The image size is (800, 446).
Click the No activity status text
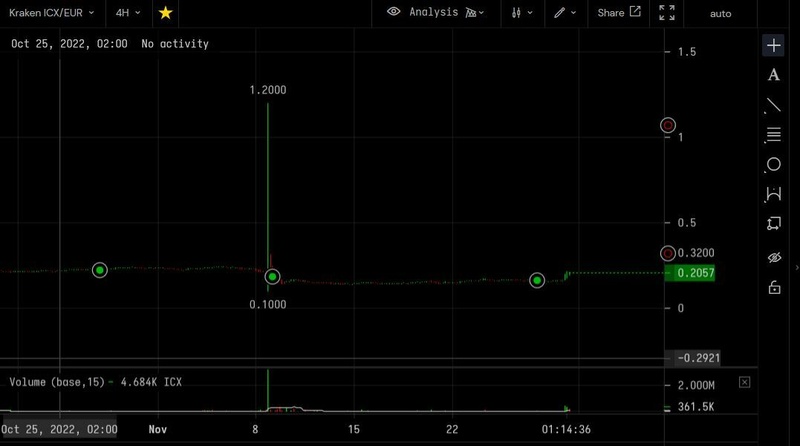click(175, 44)
